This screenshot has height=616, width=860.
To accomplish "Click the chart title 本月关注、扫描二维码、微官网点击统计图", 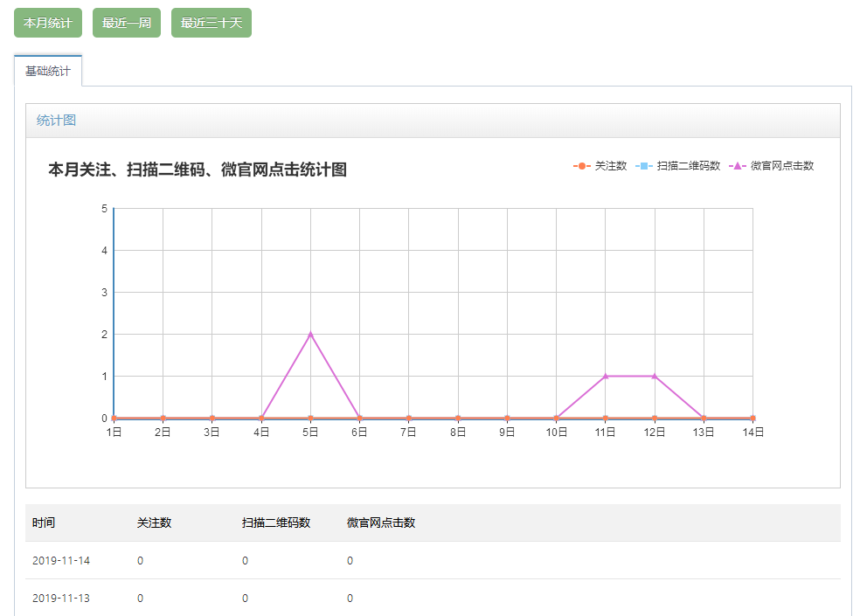I will tap(198, 170).
